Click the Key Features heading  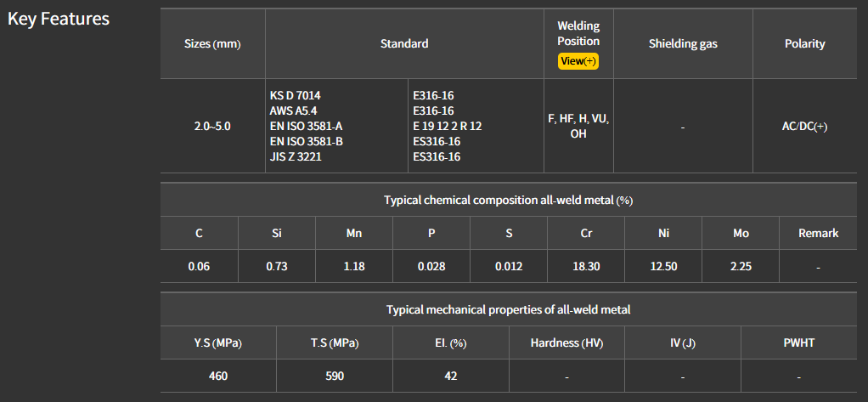[x=59, y=19]
